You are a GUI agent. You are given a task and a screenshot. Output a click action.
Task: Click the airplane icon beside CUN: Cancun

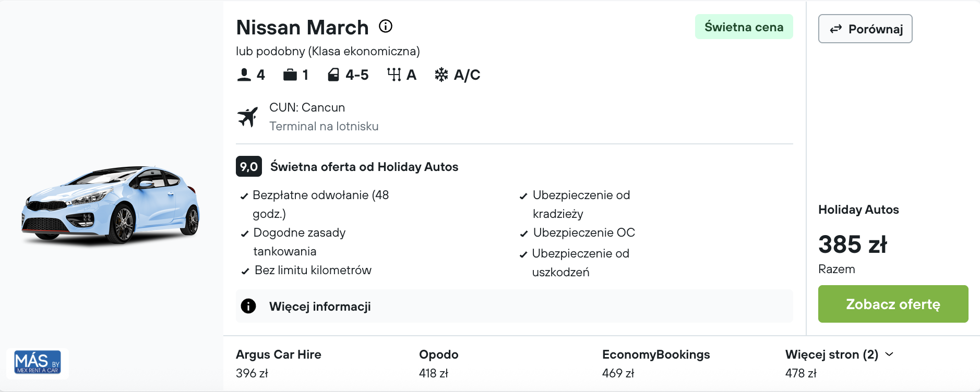(248, 117)
